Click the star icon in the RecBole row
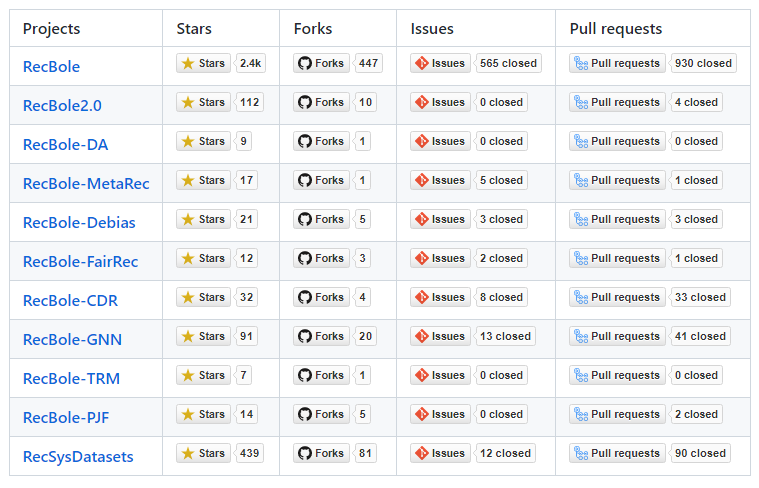The image size is (759, 488). point(188,63)
